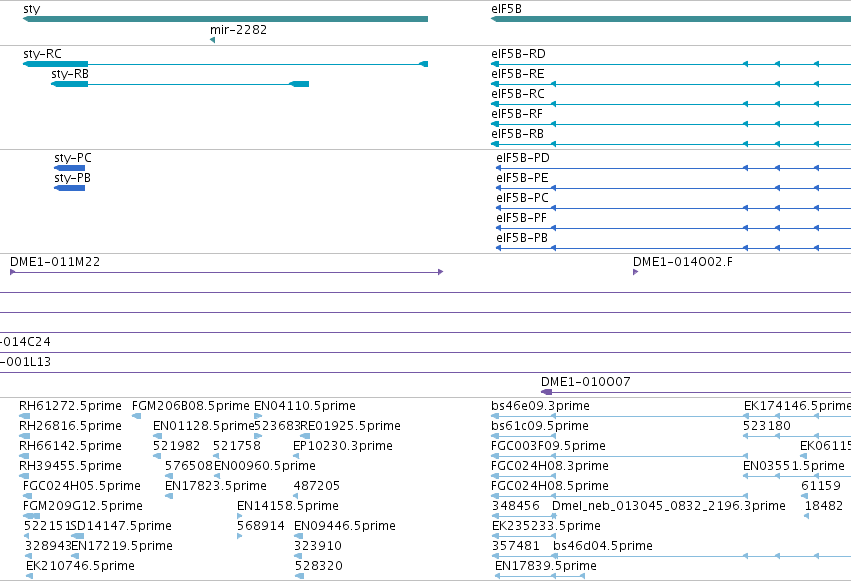Select the eIF5B-PE protein label
Image resolution: width=851 pixels, height=581 pixels.
coord(522,178)
